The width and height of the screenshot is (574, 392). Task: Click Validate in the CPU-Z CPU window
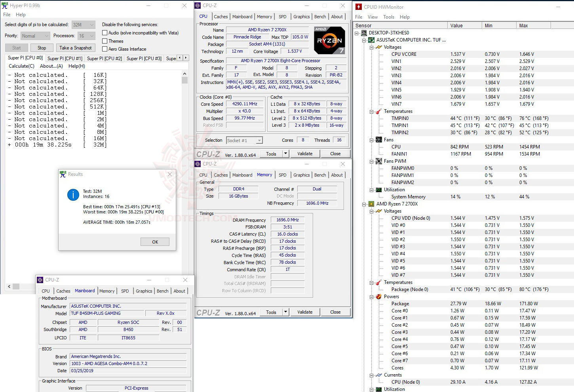tap(305, 154)
